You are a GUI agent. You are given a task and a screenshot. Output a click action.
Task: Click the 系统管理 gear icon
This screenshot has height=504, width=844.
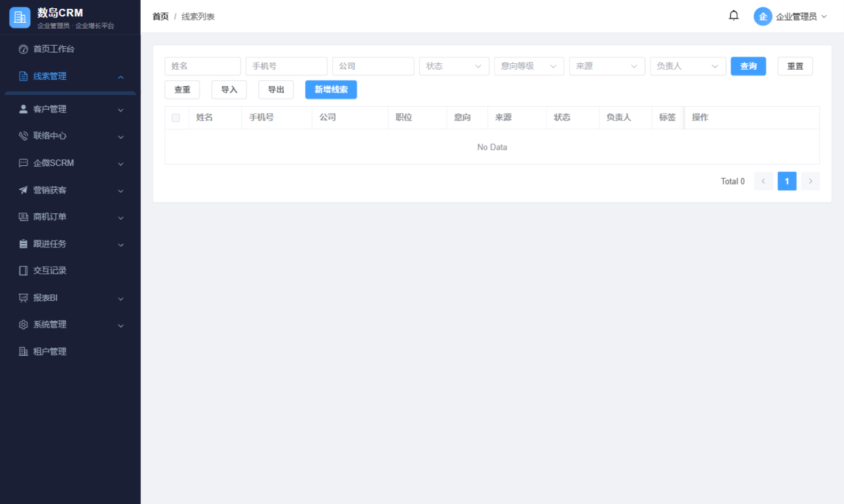click(x=23, y=325)
